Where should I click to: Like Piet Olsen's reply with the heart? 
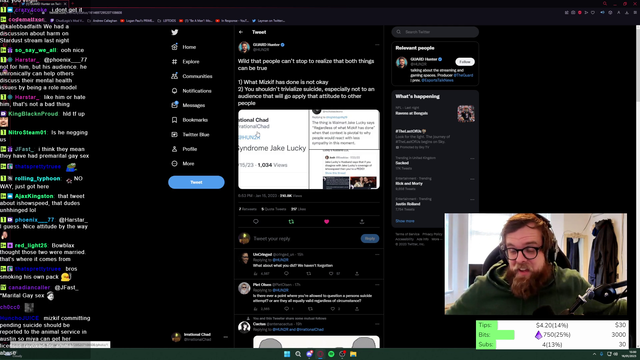(333, 309)
